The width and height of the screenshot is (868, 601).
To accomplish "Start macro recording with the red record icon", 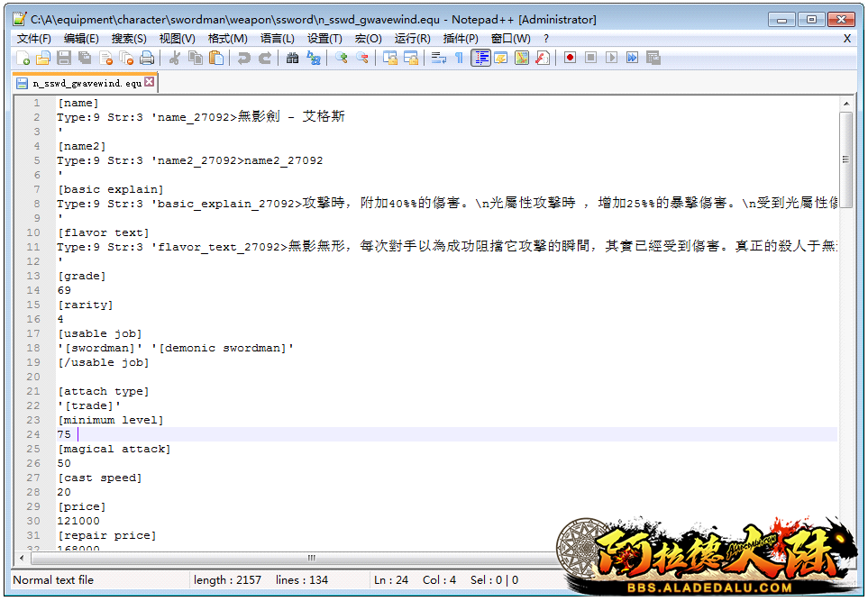I will 571,59.
